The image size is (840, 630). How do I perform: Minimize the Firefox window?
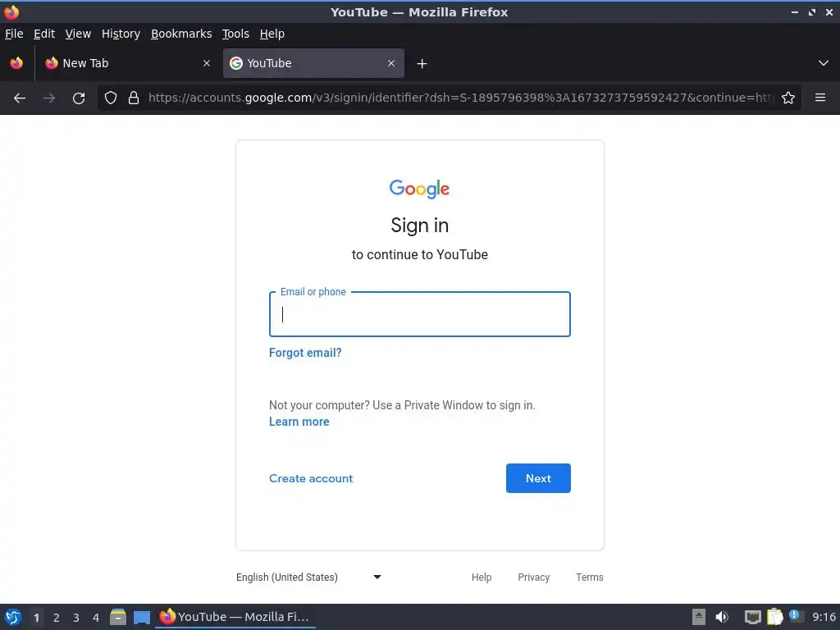(795, 11)
